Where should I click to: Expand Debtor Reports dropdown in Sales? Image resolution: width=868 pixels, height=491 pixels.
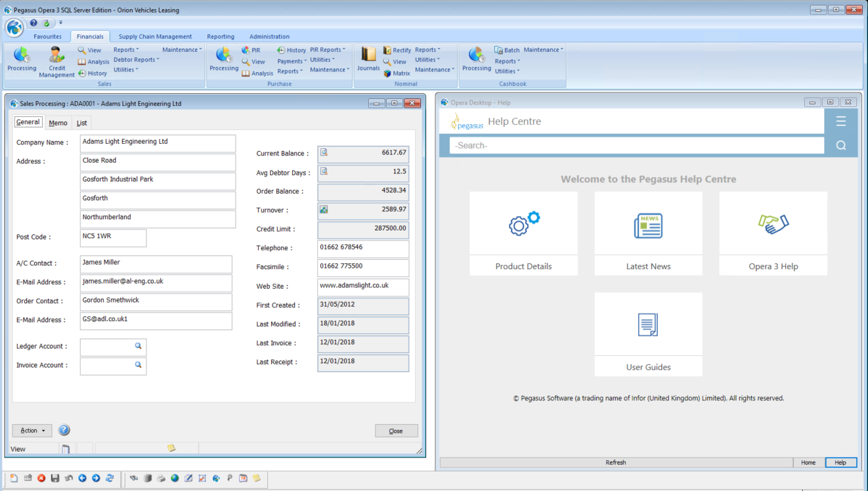pyautogui.click(x=137, y=60)
